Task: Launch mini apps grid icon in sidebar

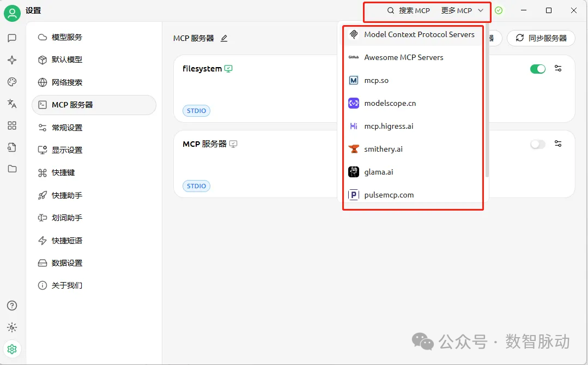Action: tap(12, 125)
